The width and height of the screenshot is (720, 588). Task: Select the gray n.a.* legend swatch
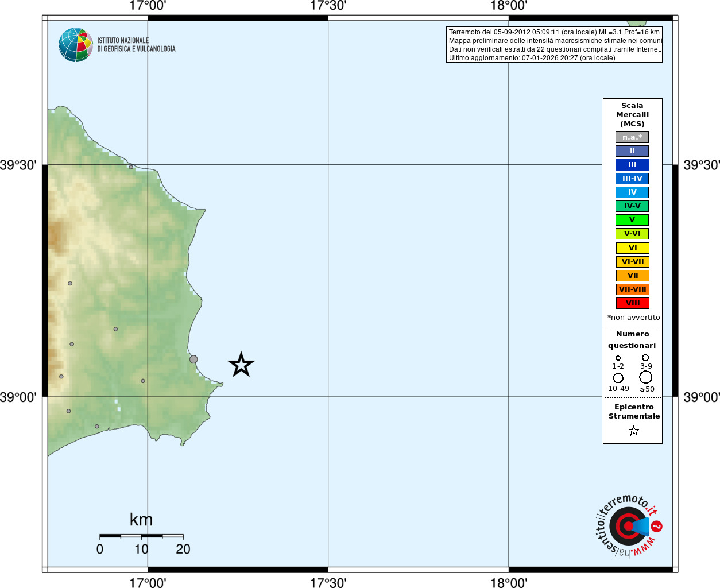point(632,137)
